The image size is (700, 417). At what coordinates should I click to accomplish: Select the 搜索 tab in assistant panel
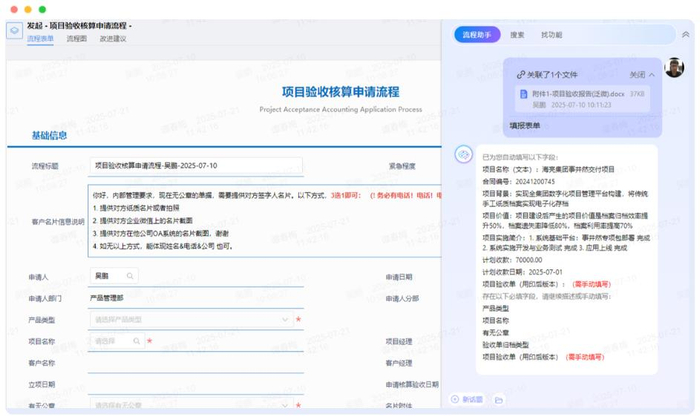coord(517,34)
